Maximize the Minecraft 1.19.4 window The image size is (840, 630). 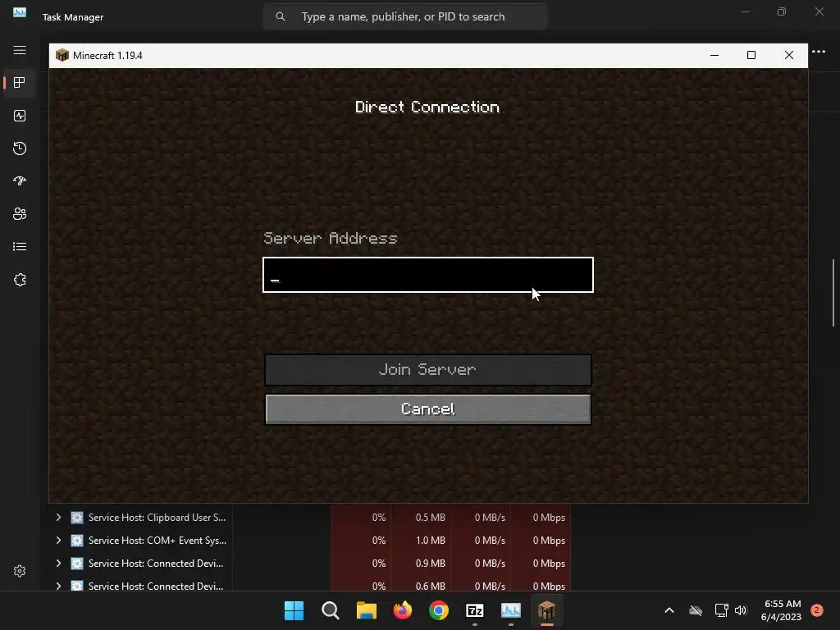coord(751,55)
